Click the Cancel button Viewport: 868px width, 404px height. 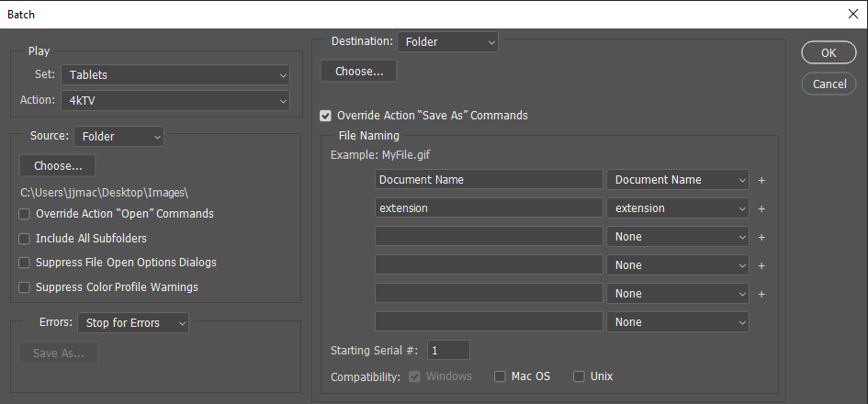tap(829, 84)
